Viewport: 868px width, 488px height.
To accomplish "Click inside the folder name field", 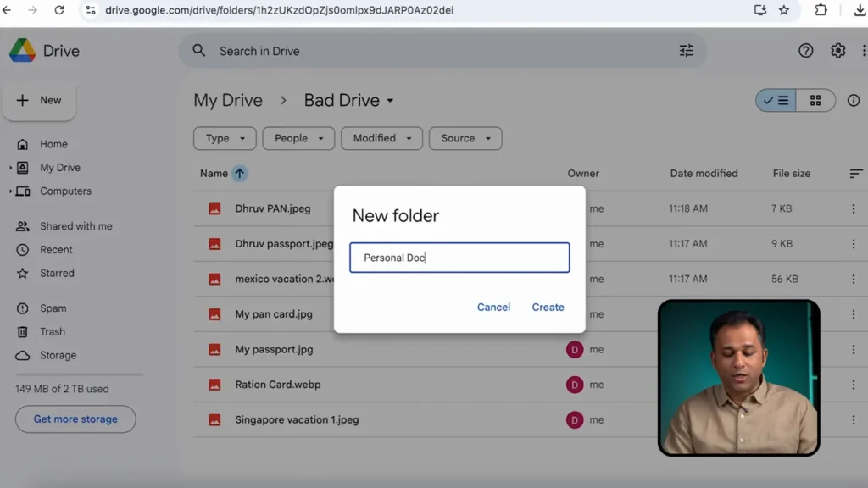I will click(x=459, y=258).
